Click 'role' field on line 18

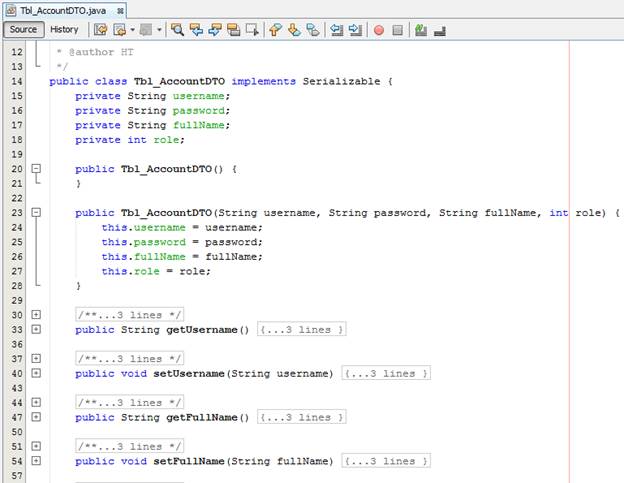pyautogui.click(x=166, y=140)
